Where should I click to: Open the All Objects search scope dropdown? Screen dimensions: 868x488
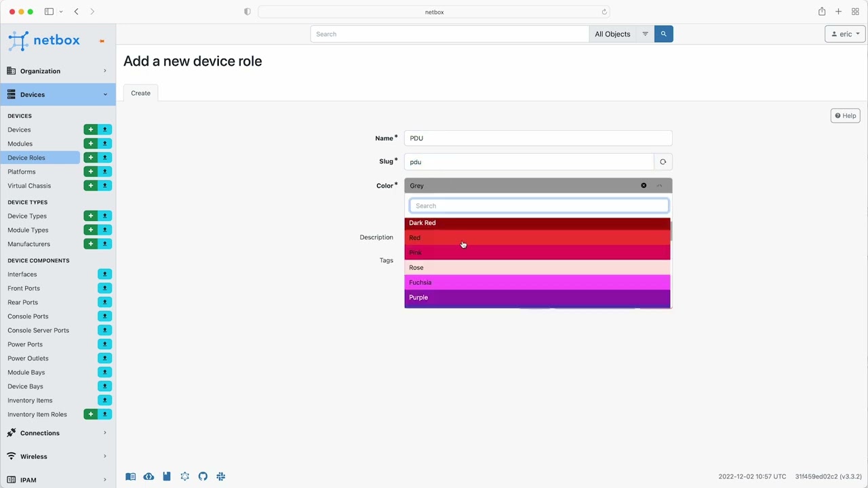(x=612, y=34)
